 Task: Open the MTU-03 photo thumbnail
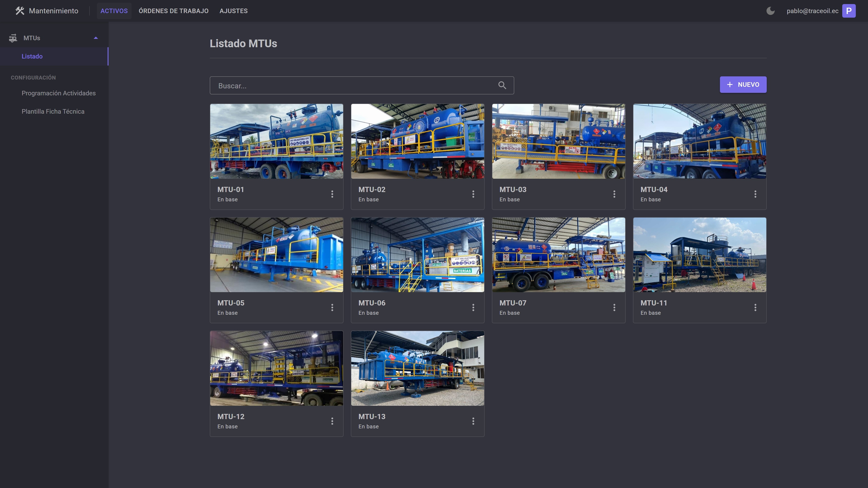558,141
